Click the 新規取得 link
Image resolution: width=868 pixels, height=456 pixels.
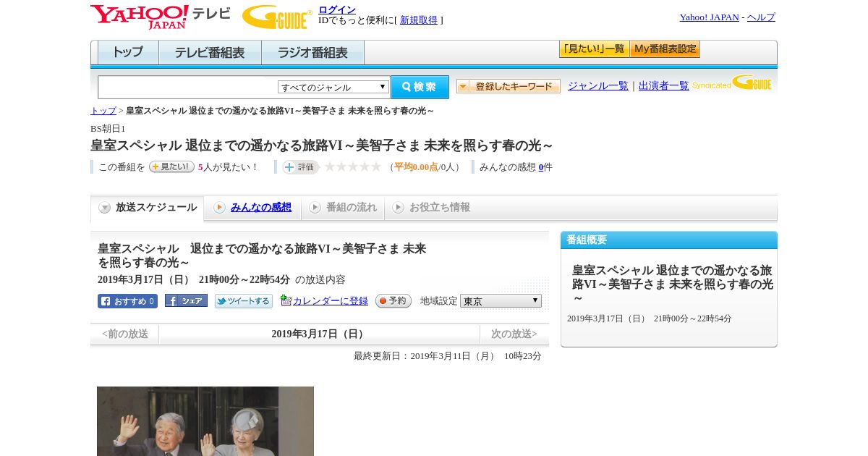pyautogui.click(x=419, y=20)
